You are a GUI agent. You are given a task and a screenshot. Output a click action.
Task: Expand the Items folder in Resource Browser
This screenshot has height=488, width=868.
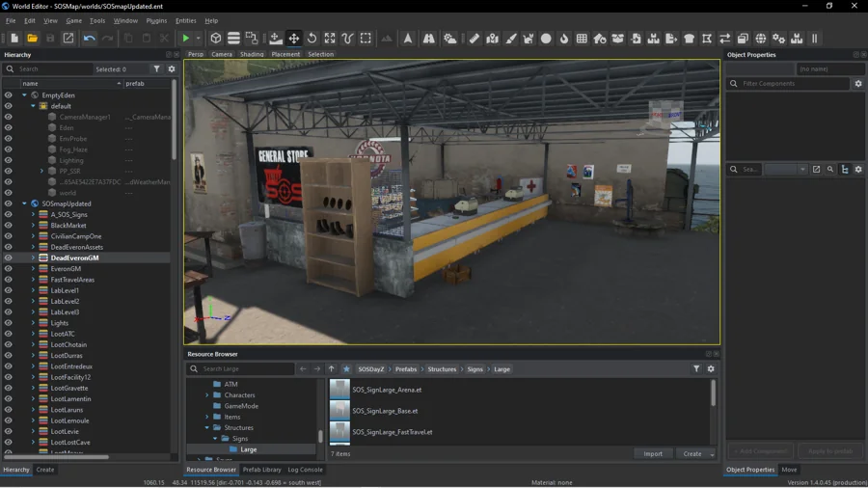click(x=207, y=417)
